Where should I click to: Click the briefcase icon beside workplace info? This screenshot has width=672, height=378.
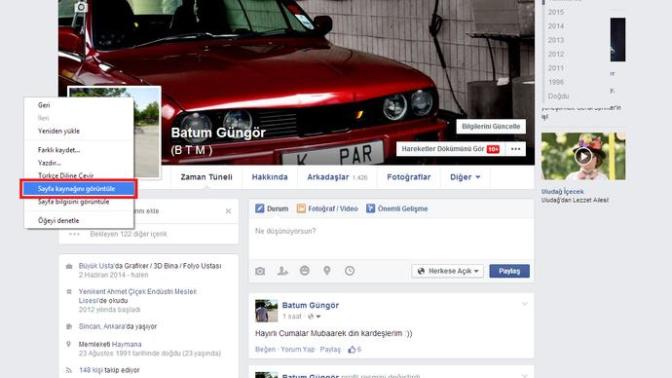click(x=69, y=267)
